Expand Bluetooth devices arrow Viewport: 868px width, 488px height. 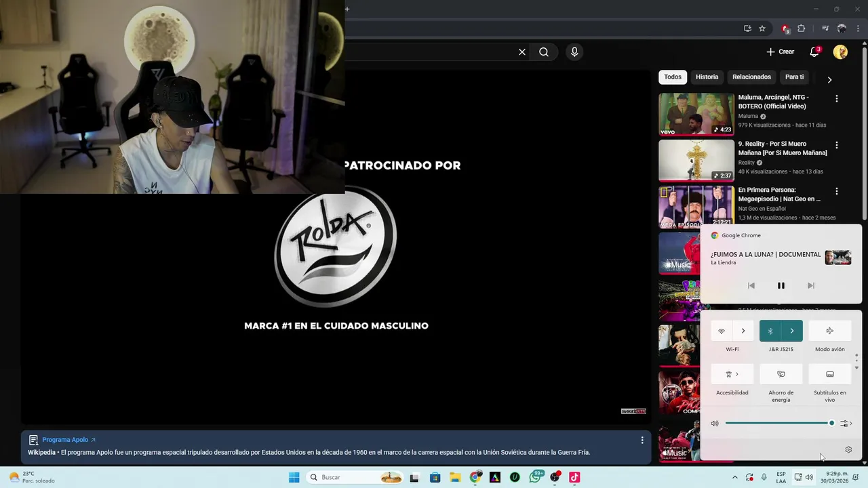tap(792, 331)
